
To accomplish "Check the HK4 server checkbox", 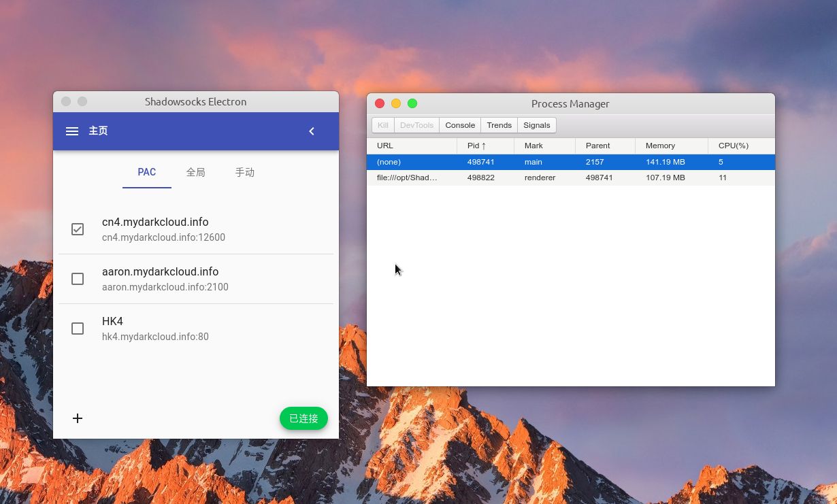I will coord(78,329).
